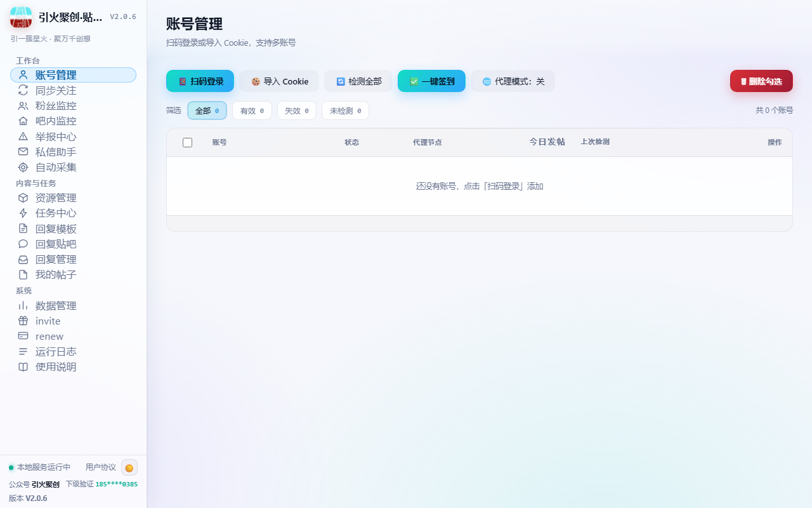Click the masked number 185****0385
Viewport: 812px width, 508px height.
[x=117, y=484]
